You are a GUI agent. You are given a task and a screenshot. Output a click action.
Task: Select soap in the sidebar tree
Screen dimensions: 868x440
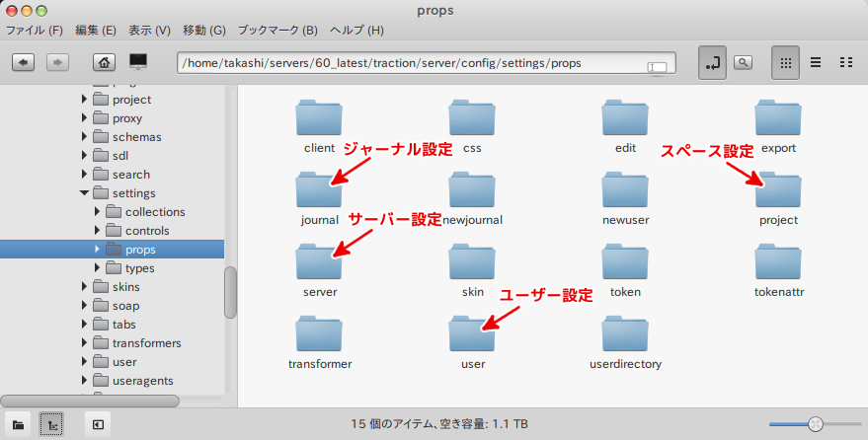[125, 306]
